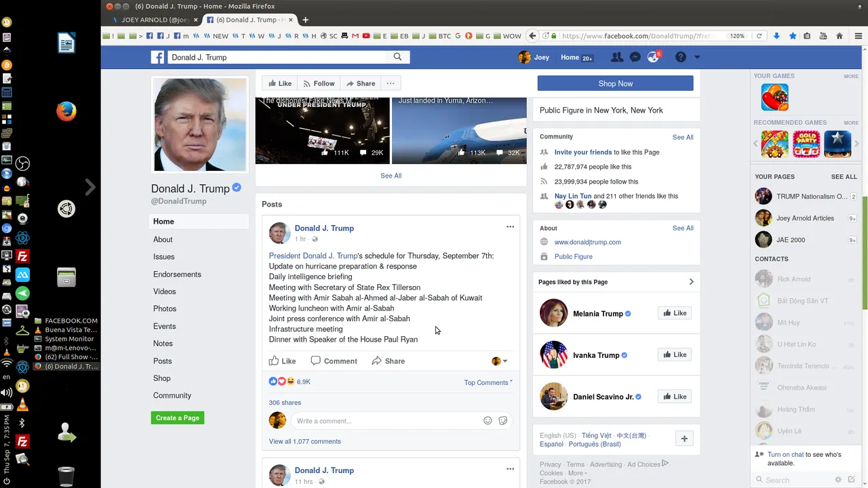
Task: Open sticker picker in comment box
Action: point(503,421)
